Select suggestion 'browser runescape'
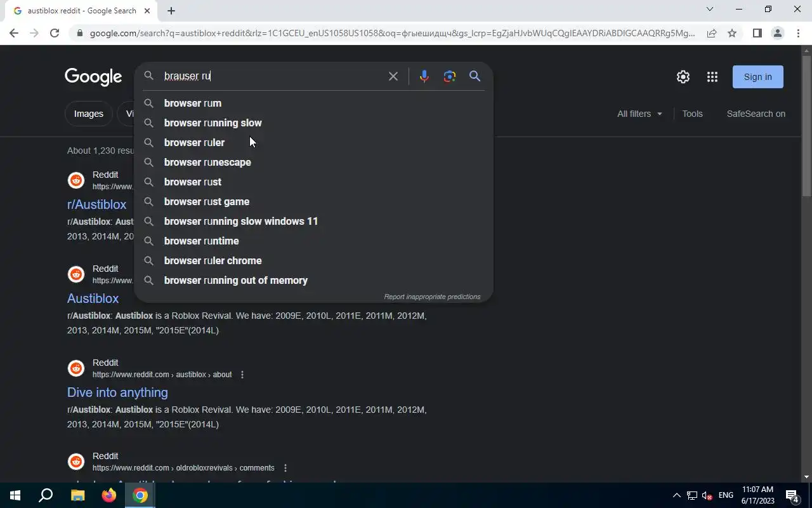812x508 pixels. 313,162
